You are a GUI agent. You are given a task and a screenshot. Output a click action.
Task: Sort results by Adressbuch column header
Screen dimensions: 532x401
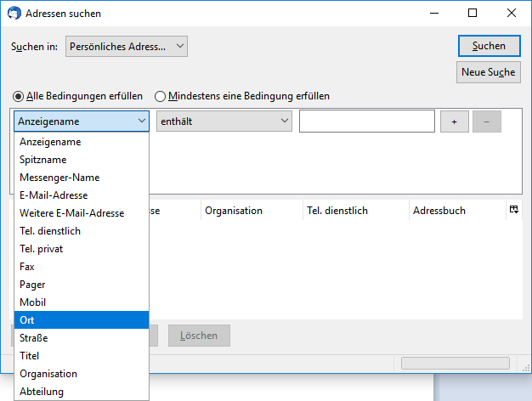[x=456, y=211]
